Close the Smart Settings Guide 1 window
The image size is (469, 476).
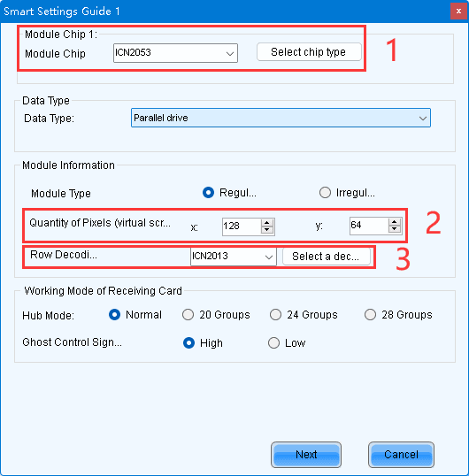[458, 12]
